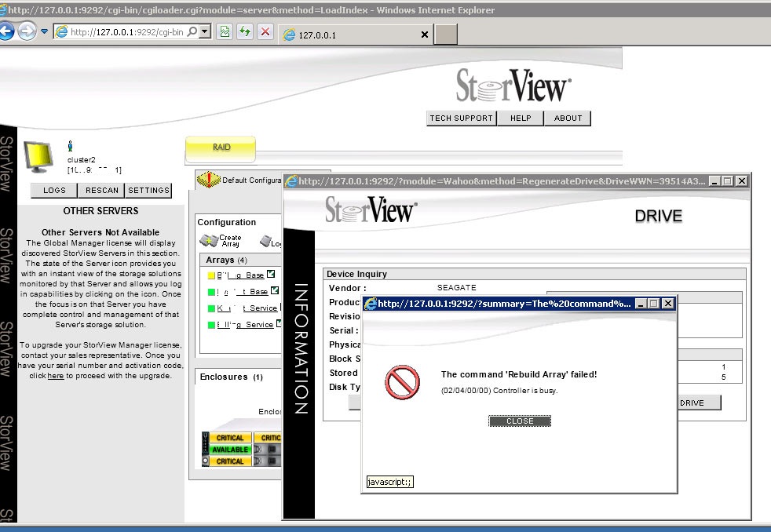Click the Default Configuration warning icon
Screen dimensions: 771x532
point(208,180)
